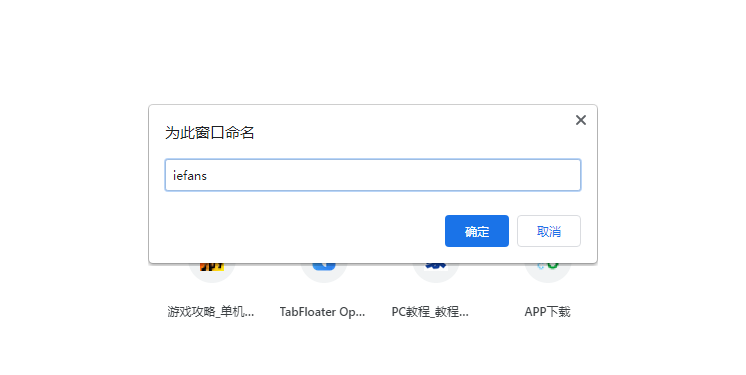Confirm with the 确定 button

477,231
